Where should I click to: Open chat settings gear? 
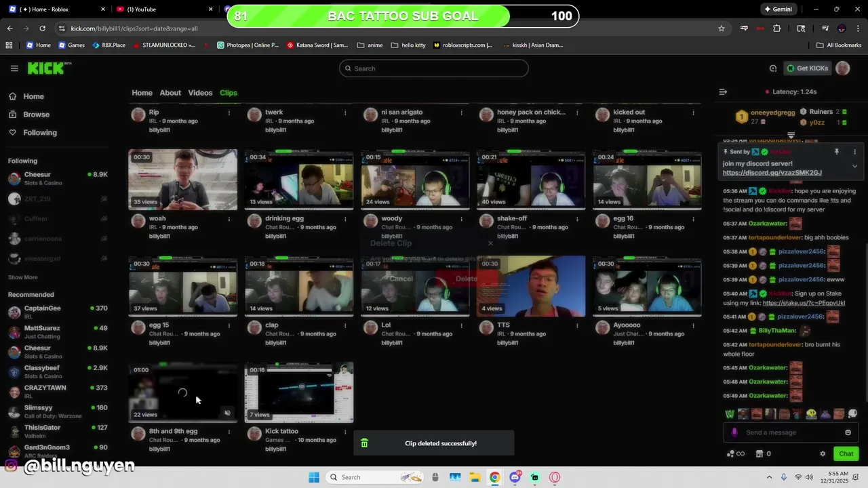[823, 454]
